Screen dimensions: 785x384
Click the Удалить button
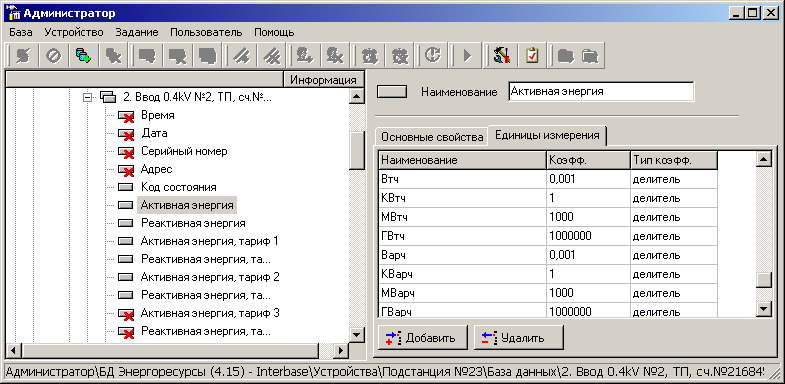click(518, 337)
